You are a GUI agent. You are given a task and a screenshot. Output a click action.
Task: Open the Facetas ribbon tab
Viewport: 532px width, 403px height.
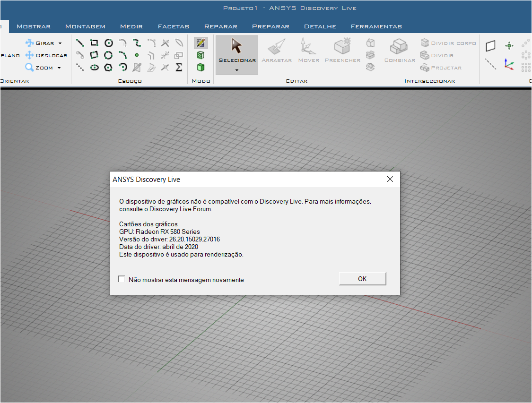(174, 26)
